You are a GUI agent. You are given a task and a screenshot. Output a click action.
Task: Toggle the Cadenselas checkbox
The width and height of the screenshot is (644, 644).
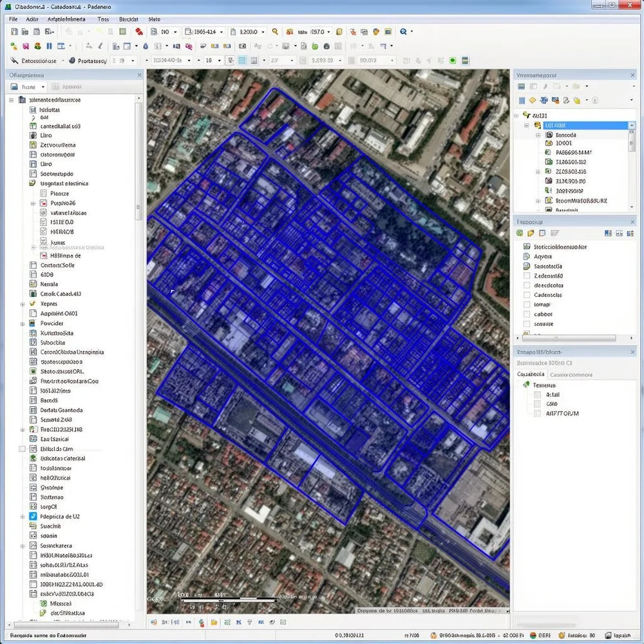(527, 295)
